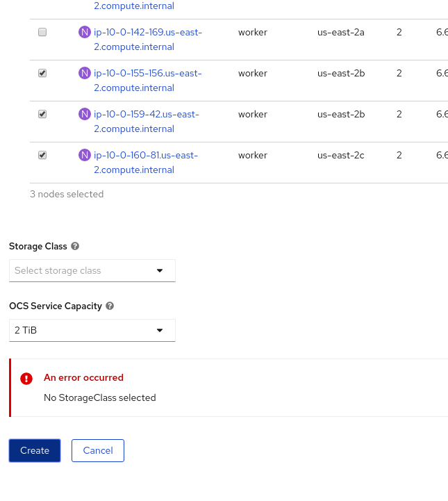
Task: Click the "3 nodes selected" text
Action: (67, 195)
